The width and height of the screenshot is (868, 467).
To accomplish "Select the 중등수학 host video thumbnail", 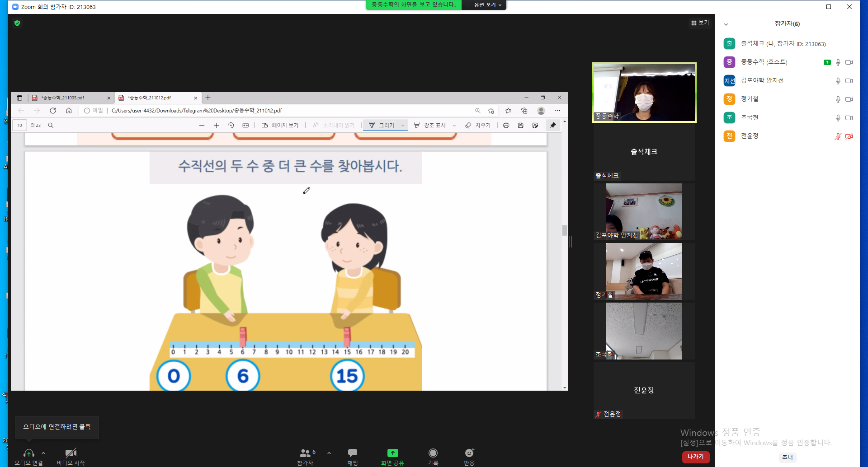I will pos(644,93).
